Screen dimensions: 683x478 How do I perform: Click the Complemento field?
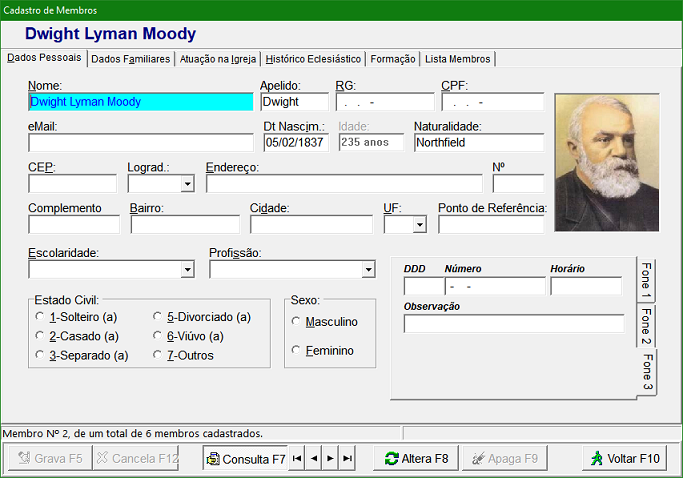(x=74, y=224)
